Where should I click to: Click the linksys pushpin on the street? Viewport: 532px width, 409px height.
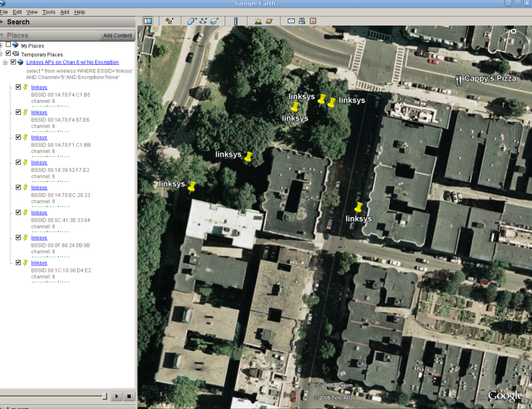(358, 207)
